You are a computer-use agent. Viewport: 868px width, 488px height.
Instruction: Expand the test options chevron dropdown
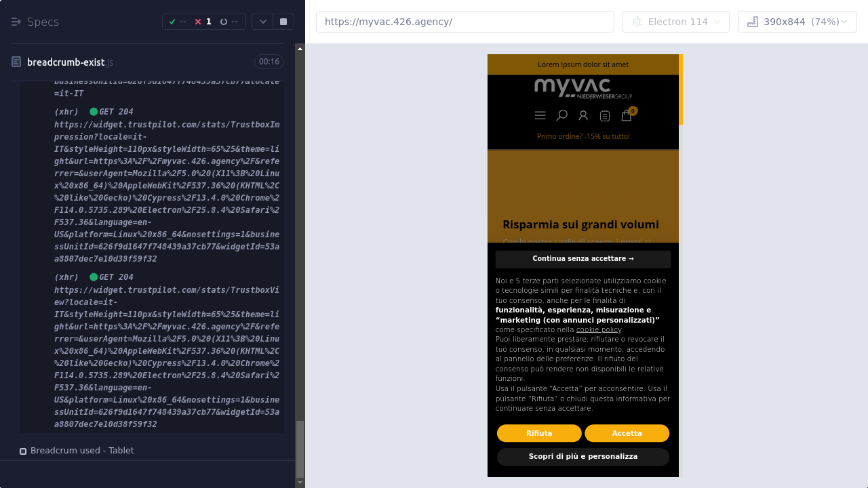pyautogui.click(x=263, y=22)
